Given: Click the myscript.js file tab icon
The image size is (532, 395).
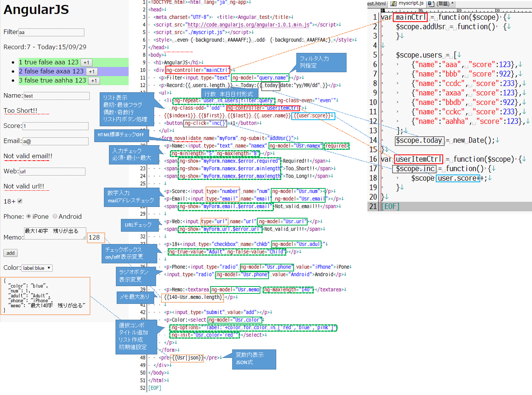Looking at the screenshot, I should [393, 3].
